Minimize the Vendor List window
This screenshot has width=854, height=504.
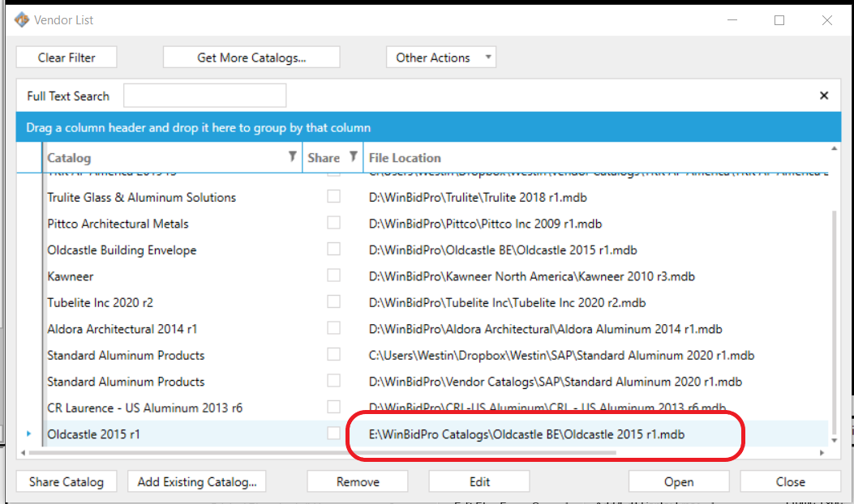(x=732, y=20)
